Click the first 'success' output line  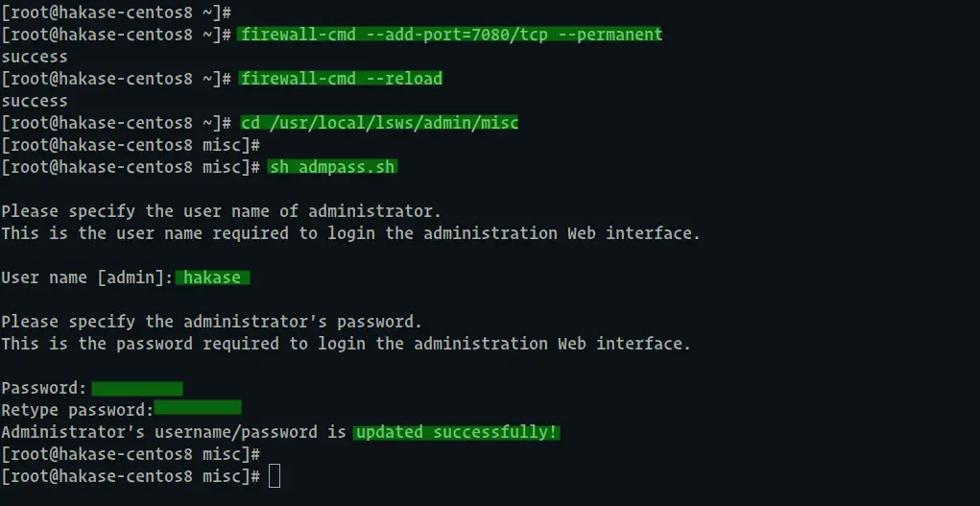[x=35, y=57]
